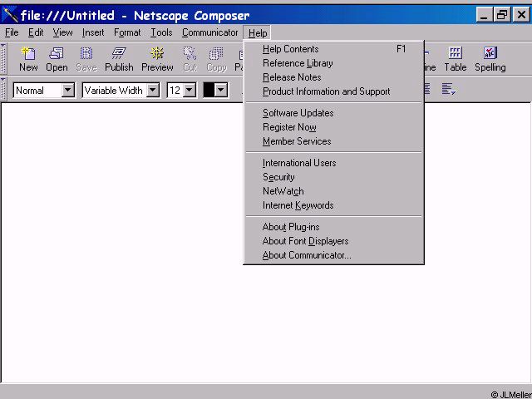Click the Spelling check toolbar icon
This screenshot has width=532, height=399.
pos(490,59)
